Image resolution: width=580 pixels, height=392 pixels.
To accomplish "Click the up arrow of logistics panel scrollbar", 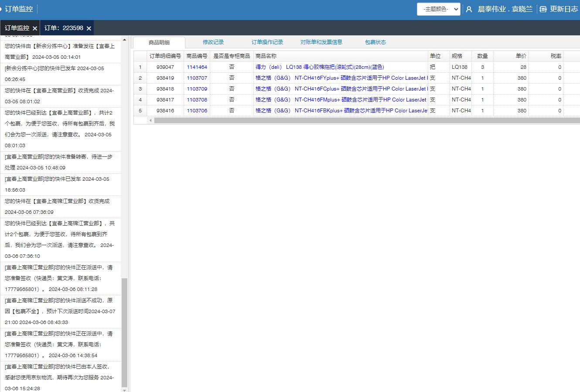I will click(124, 40).
